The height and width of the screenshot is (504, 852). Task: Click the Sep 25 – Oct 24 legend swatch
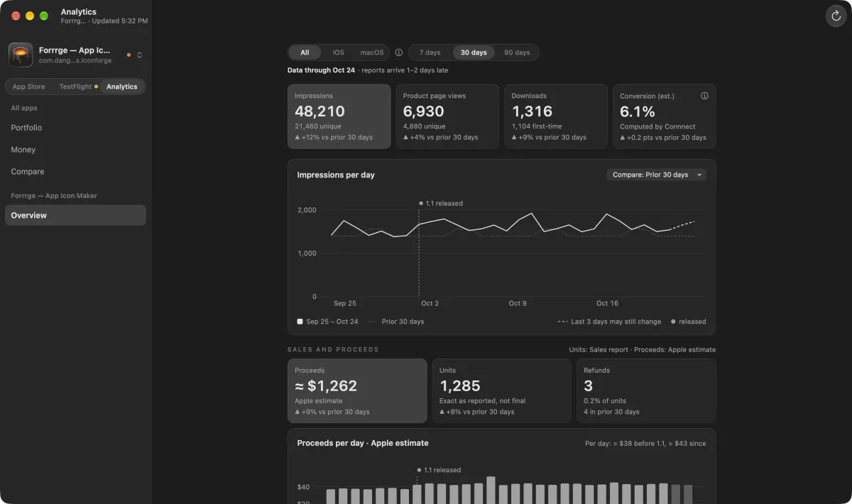click(300, 322)
